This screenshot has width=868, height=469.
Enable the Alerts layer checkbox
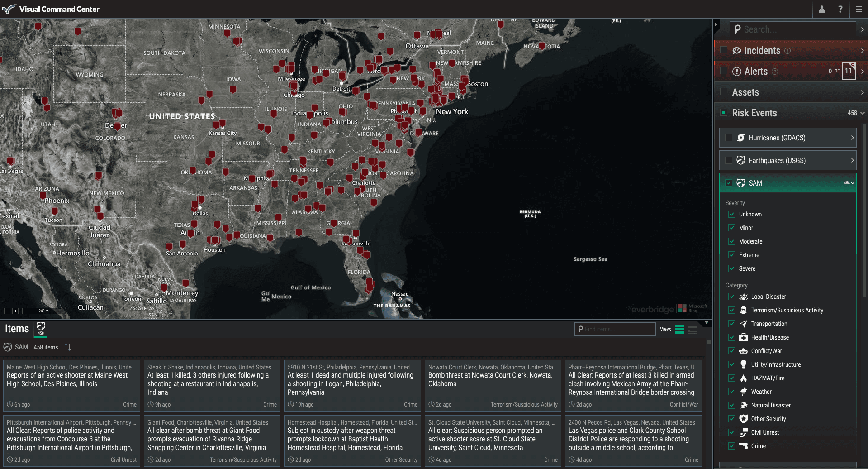click(x=724, y=71)
